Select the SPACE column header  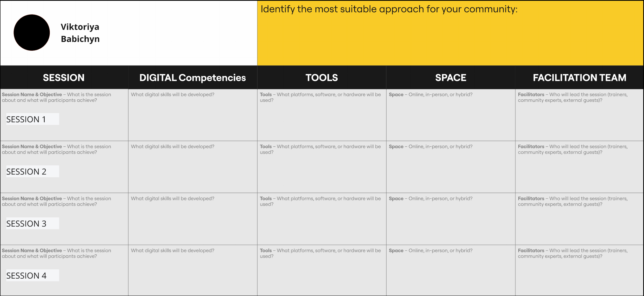pyautogui.click(x=451, y=78)
